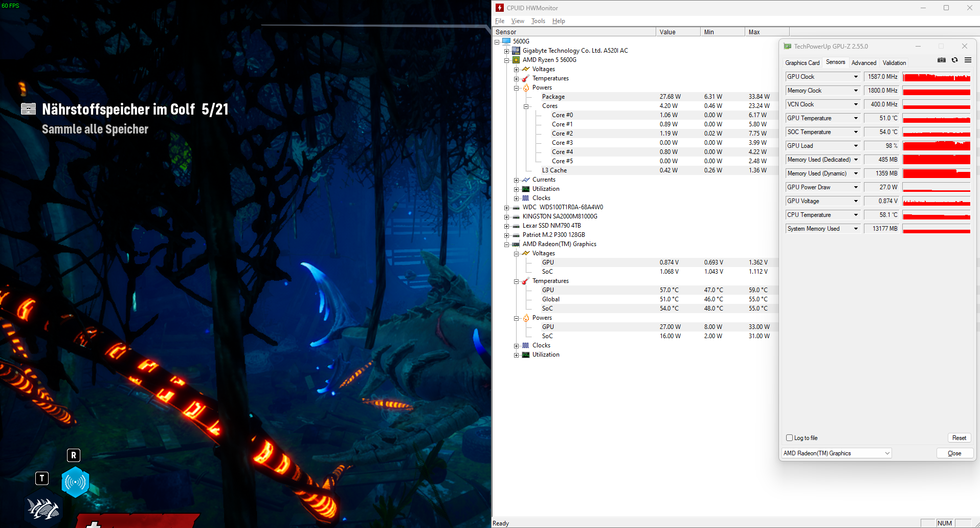Switch to the Validation tab in GPU-Z
980x528 pixels.
[x=894, y=62]
